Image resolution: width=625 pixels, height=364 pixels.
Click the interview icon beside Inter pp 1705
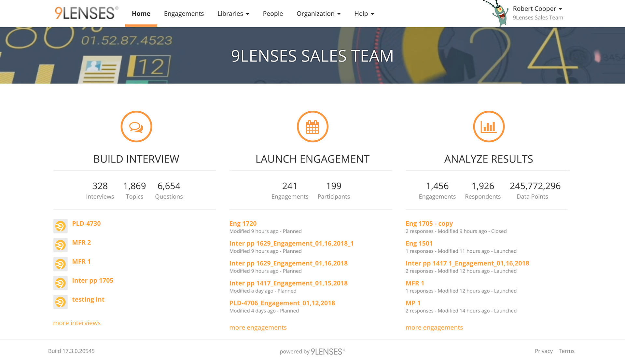pos(61,283)
